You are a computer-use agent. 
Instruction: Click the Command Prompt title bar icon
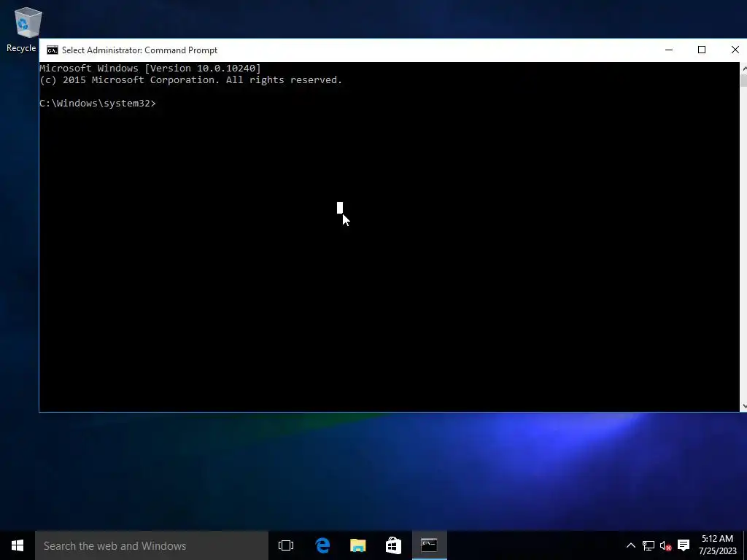[53, 50]
